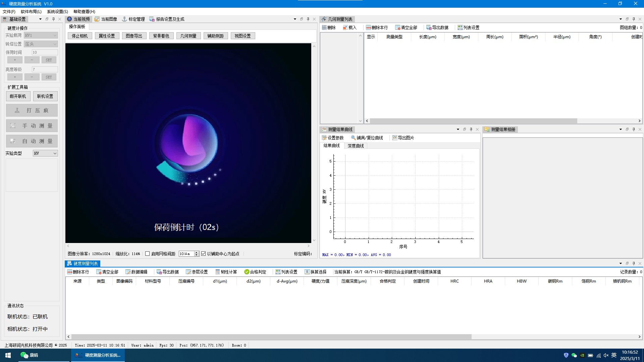
Task: Click 导出数据 in geometry measurement toolbar
Action: click(437, 27)
